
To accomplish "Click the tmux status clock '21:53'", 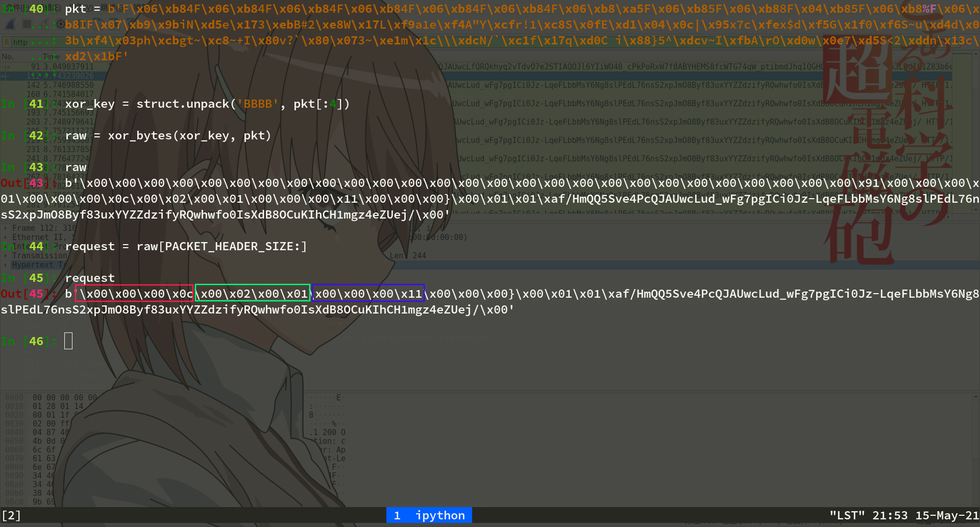I will [x=890, y=515].
